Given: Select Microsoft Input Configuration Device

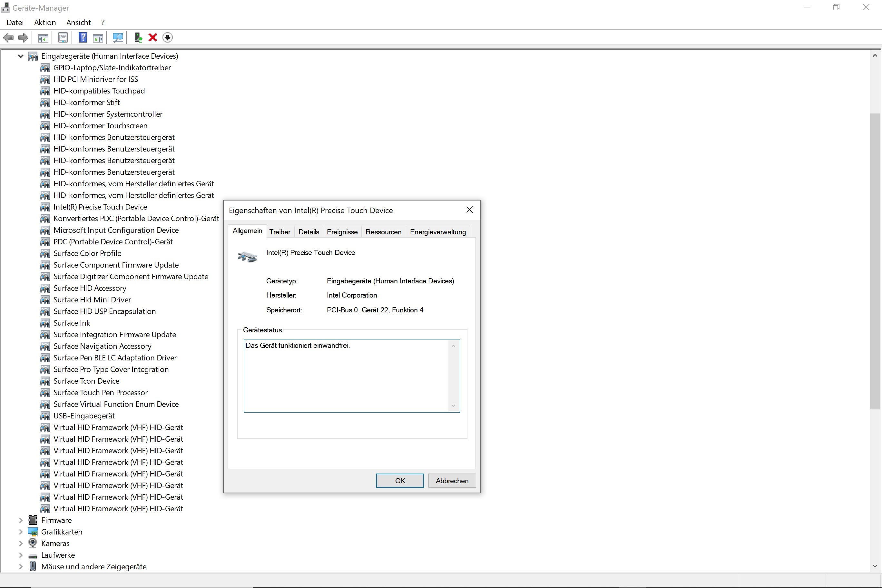Looking at the screenshot, I should (x=116, y=230).
